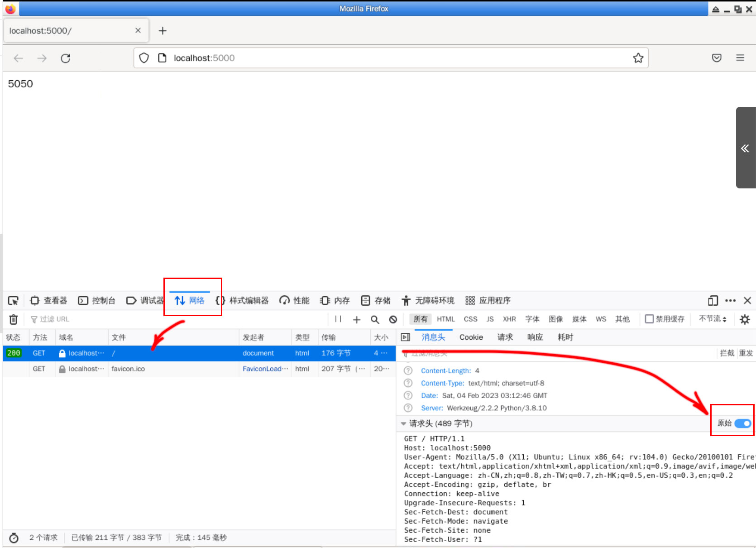Toggle responsive design mode icon
The width and height of the screenshot is (756, 548).
tap(713, 301)
